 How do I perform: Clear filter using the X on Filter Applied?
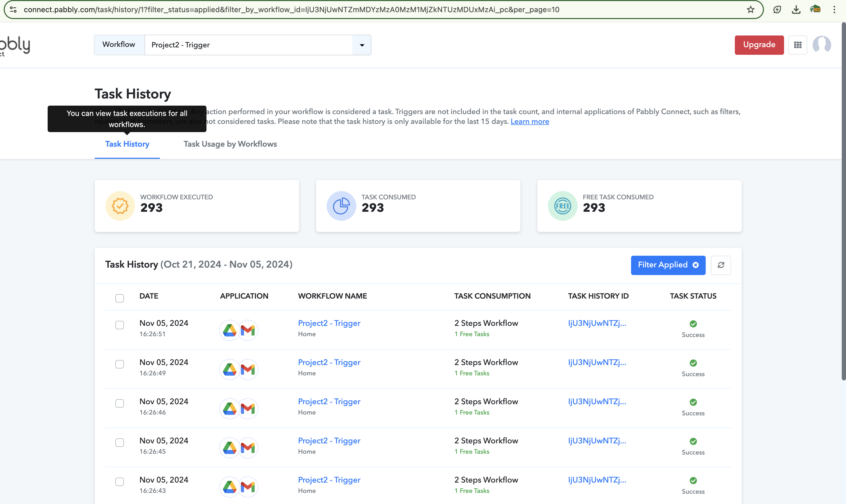coord(696,265)
